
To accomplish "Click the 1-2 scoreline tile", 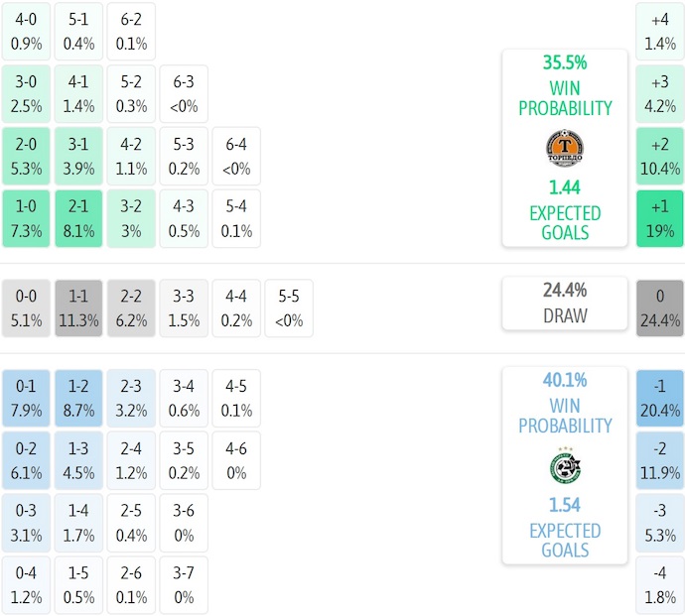I will (x=77, y=398).
